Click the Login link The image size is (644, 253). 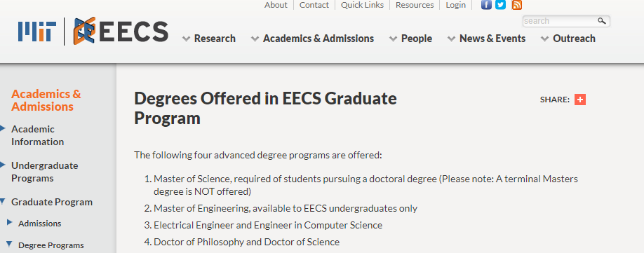tap(456, 5)
